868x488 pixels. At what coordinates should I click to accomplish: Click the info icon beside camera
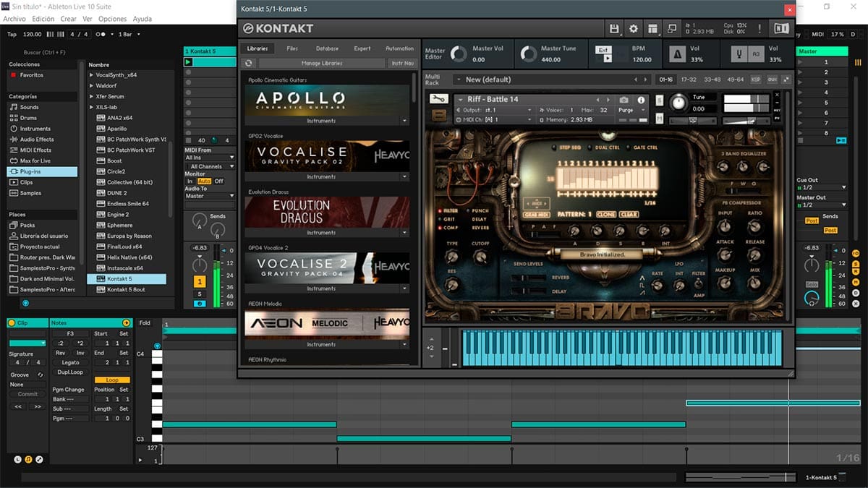[x=641, y=100]
